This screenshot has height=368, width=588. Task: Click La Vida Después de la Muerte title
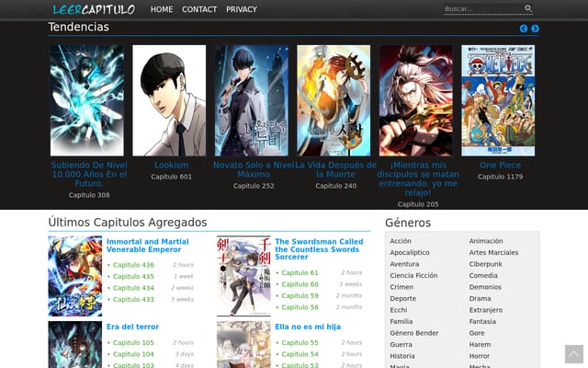point(335,169)
